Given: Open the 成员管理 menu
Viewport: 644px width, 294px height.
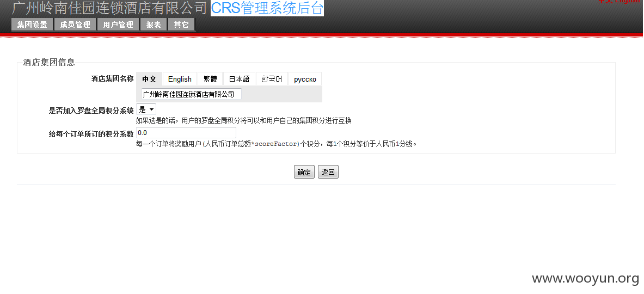Looking at the screenshot, I should [x=75, y=24].
